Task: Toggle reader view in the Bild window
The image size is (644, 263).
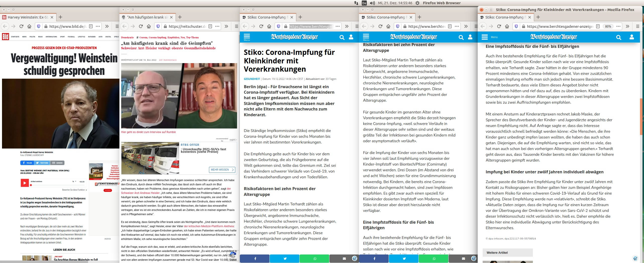Action: pos(91,26)
